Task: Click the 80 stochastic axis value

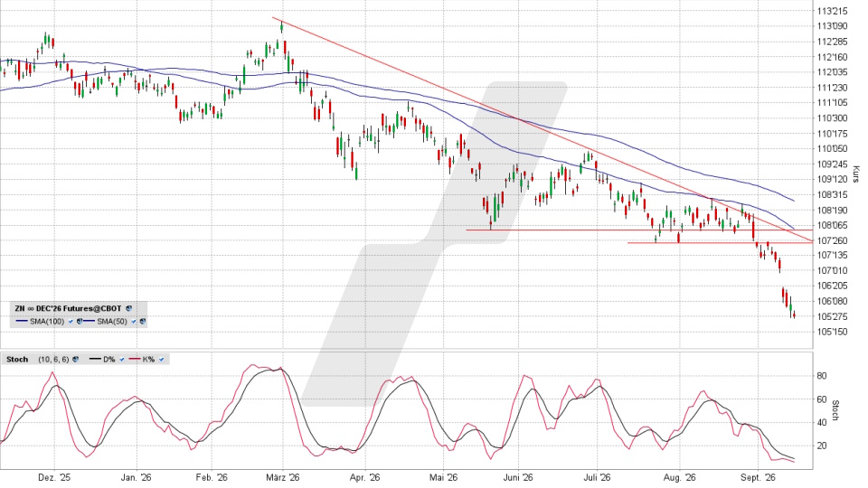Action: [822, 376]
